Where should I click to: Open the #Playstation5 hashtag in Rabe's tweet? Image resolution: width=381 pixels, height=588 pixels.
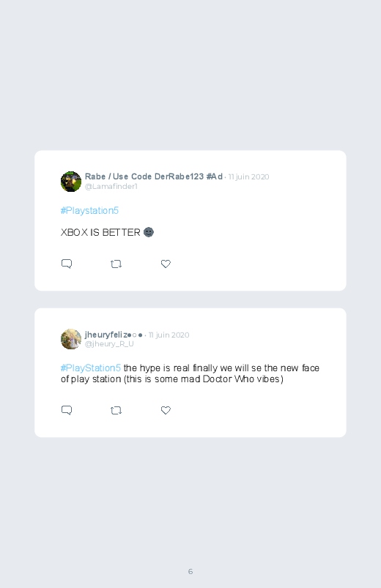(x=89, y=210)
